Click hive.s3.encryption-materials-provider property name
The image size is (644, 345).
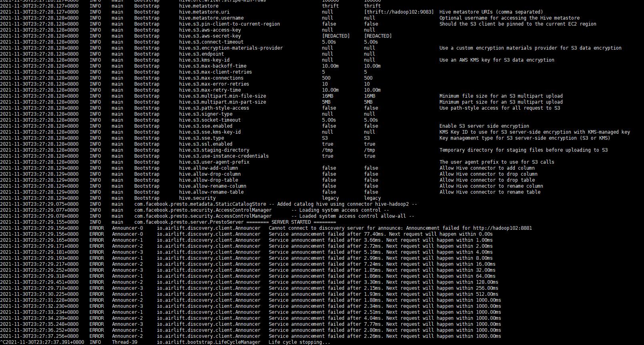[x=231, y=48]
